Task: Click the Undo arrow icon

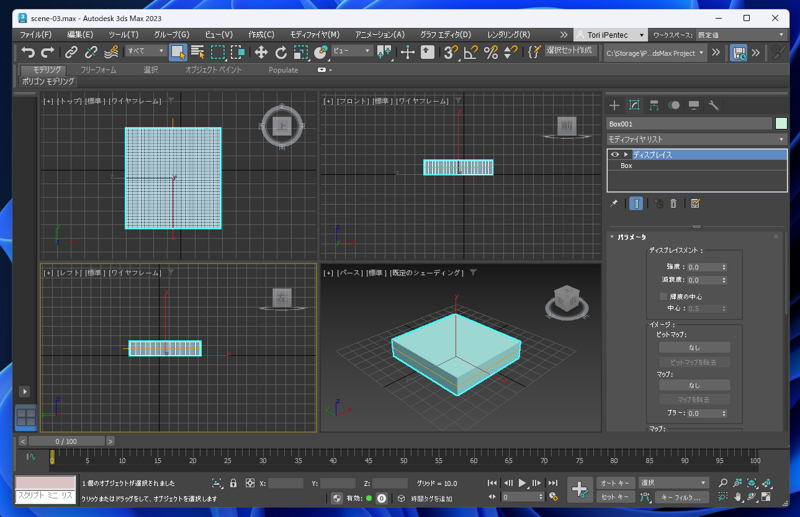Action: coord(28,52)
